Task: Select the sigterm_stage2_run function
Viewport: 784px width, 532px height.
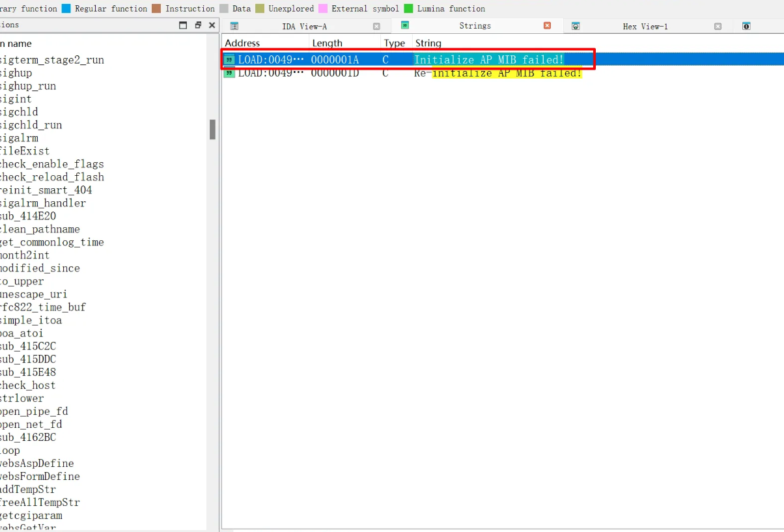Action: click(52, 60)
